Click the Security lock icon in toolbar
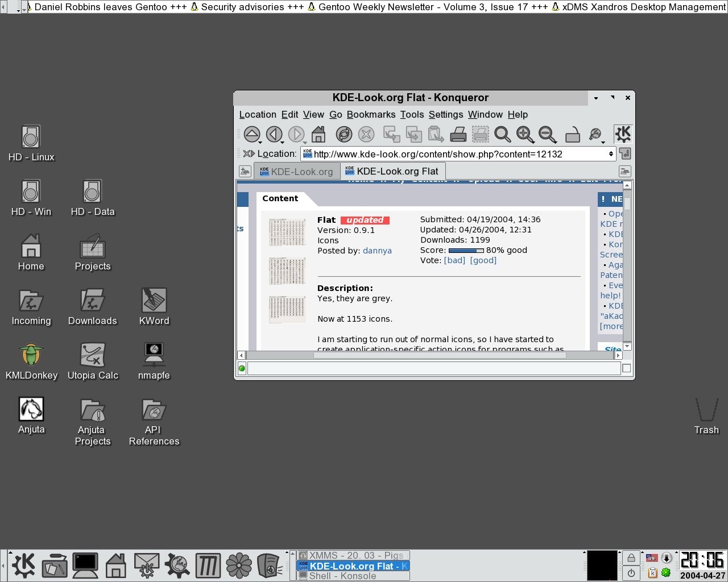Screen dimensions: 728x582 [x=572, y=134]
